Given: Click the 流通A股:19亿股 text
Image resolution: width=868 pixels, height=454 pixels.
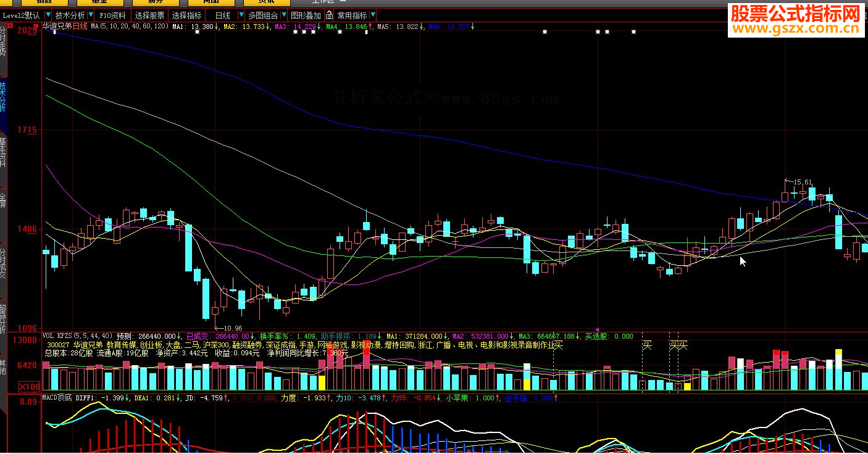Looking at the screenshot, I should pyautogui.click(x=123, y=353).
